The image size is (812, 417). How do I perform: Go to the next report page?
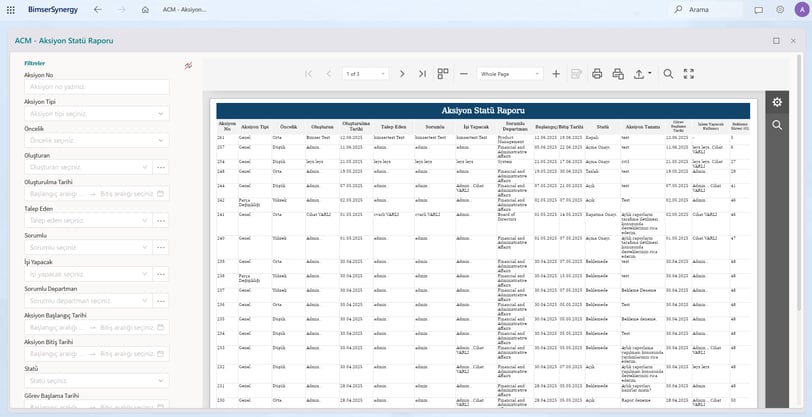click(402, 74)
